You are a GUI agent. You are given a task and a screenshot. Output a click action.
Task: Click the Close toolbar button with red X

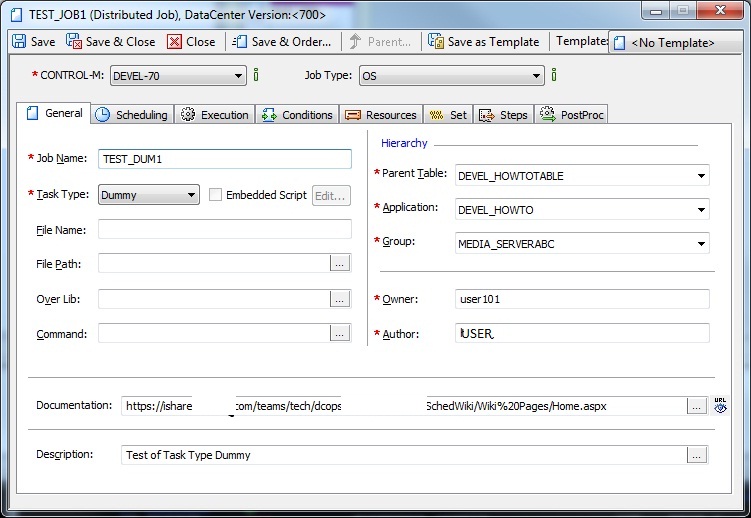click(x=191, y=42)
